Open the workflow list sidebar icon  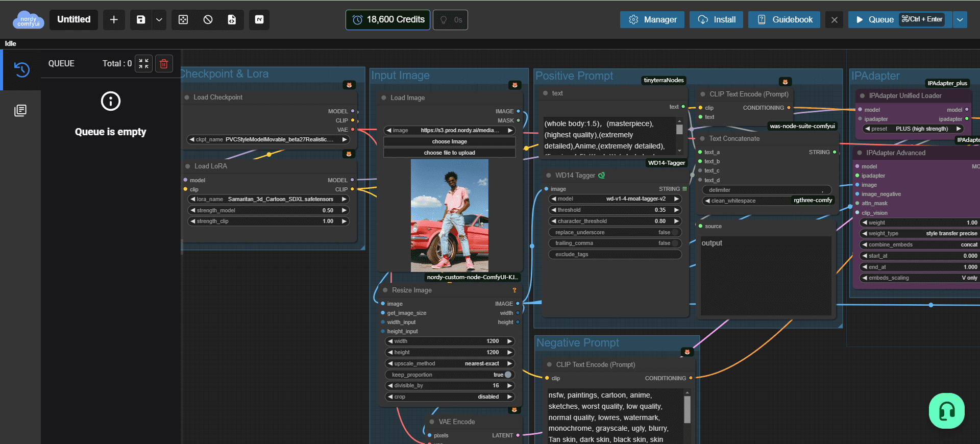click(x=20, y=110)
